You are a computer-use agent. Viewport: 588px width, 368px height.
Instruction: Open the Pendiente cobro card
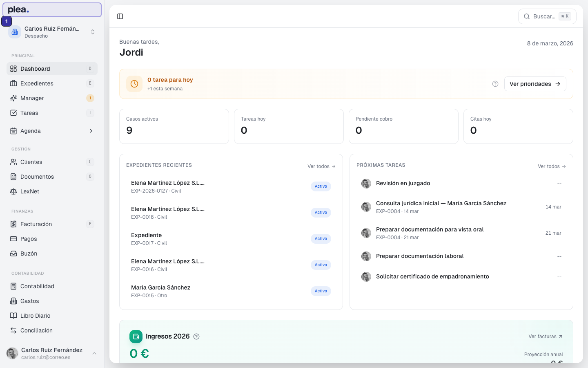point(403,126)
